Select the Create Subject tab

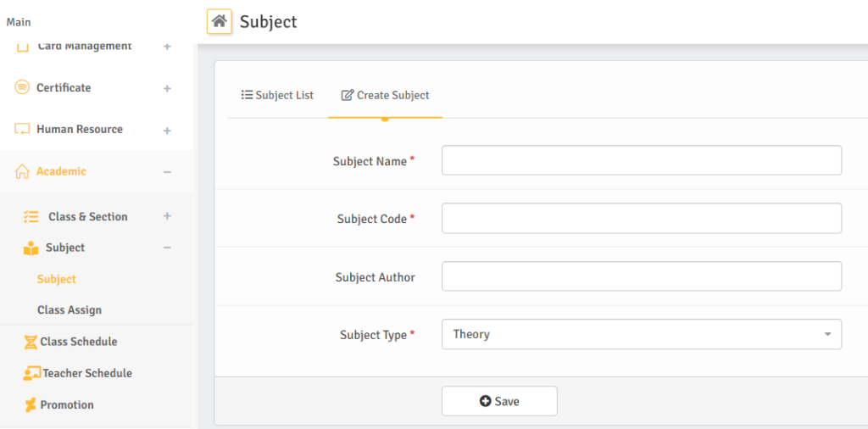click(x=385, y=95)
